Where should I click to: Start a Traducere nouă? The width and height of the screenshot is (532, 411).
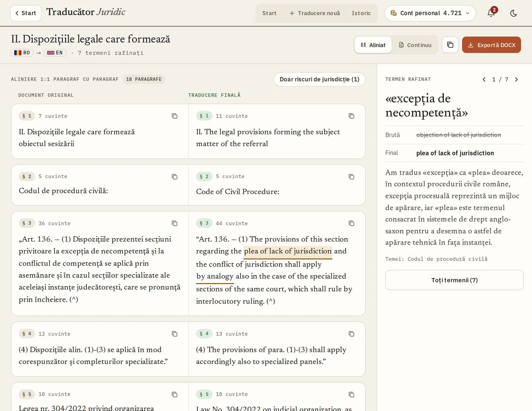[x=315, y=13]
